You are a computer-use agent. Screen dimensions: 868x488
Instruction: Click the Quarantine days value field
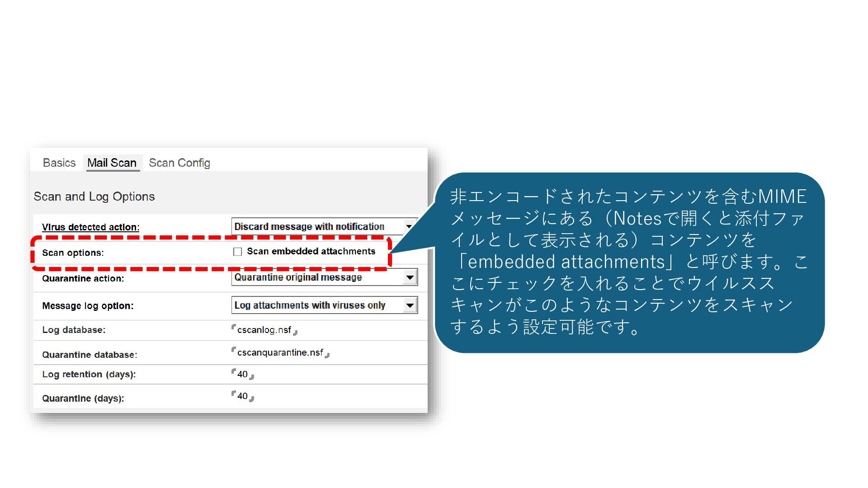tap(242, 396)
